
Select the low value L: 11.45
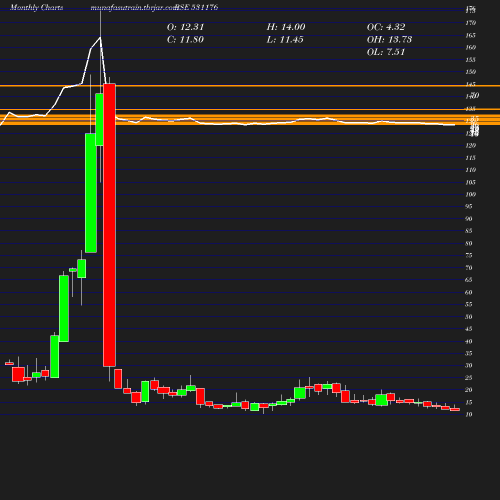pos(285,40)
